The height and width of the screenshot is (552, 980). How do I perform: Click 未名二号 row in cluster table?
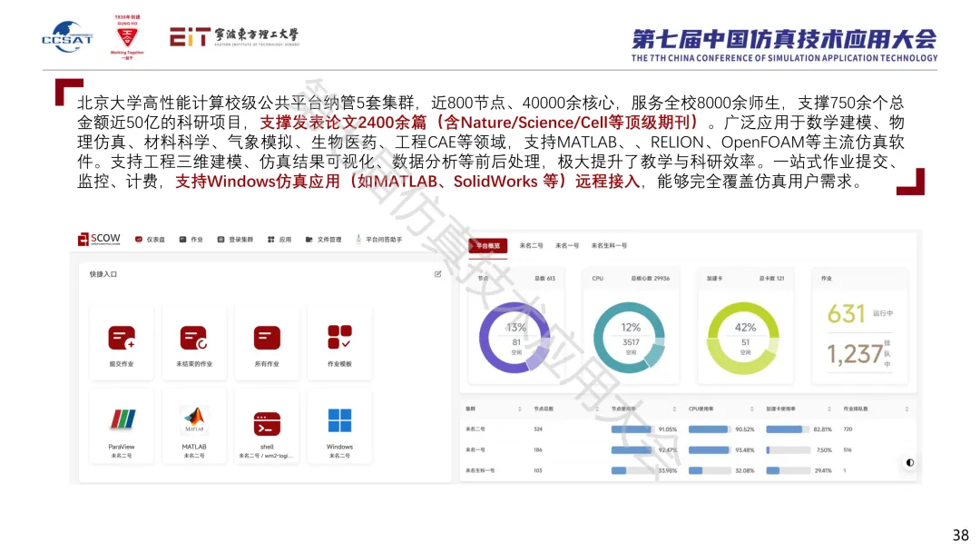(x=688, y=429)
